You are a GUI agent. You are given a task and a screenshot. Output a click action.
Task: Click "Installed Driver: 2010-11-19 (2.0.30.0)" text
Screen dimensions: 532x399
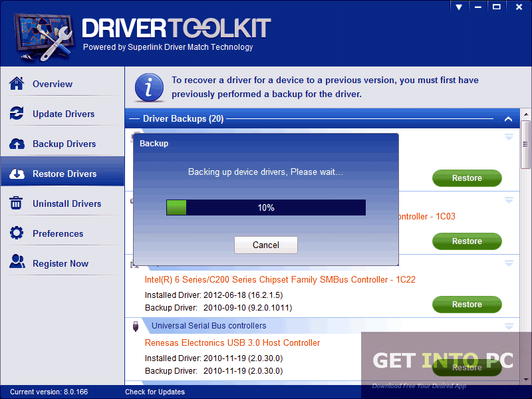(213, 358)
